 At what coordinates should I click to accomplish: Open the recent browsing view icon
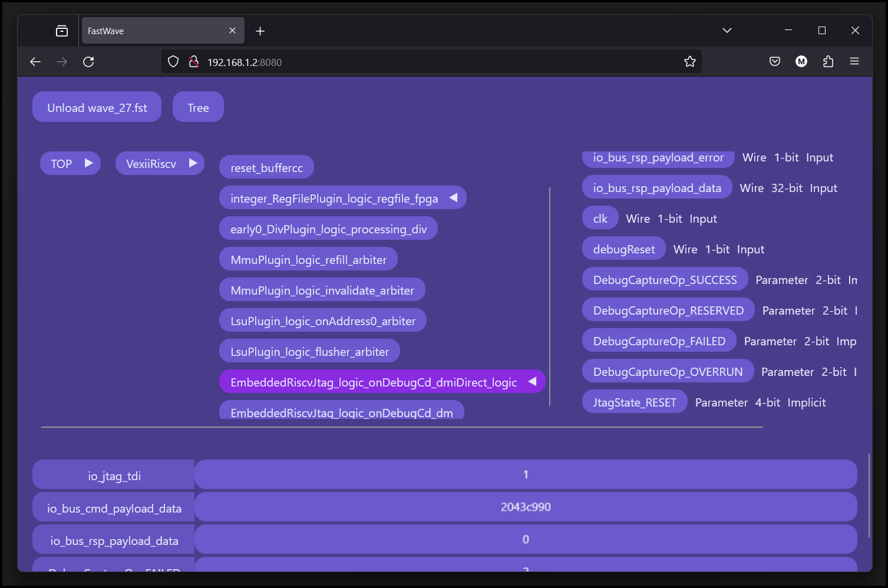pos(62,31)
